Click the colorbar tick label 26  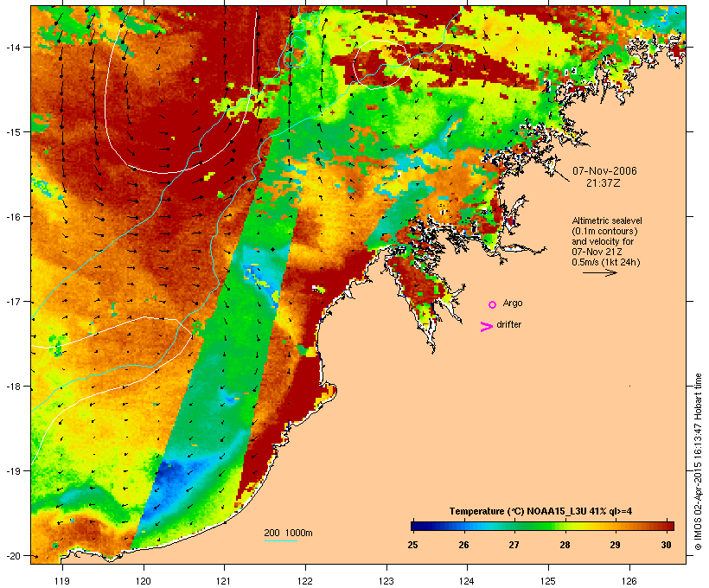click(x=463, y=545)
